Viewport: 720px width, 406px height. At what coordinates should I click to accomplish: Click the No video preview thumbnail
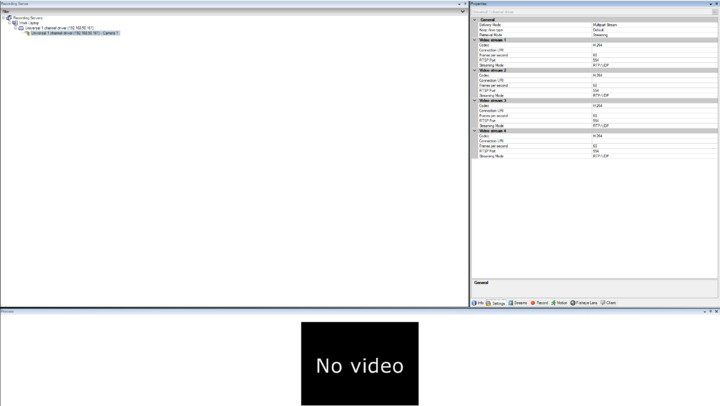[360, 363]
